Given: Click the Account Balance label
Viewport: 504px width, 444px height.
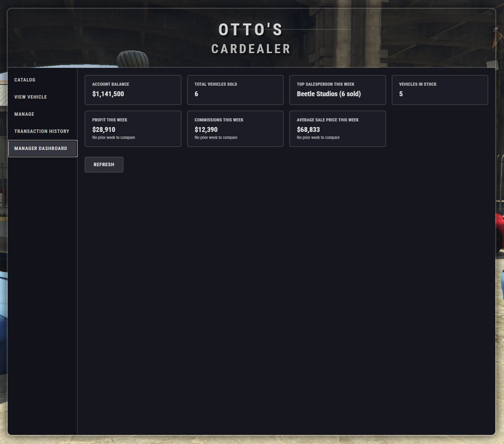Looking at the screenshot, I should click(x=111, y=84).
